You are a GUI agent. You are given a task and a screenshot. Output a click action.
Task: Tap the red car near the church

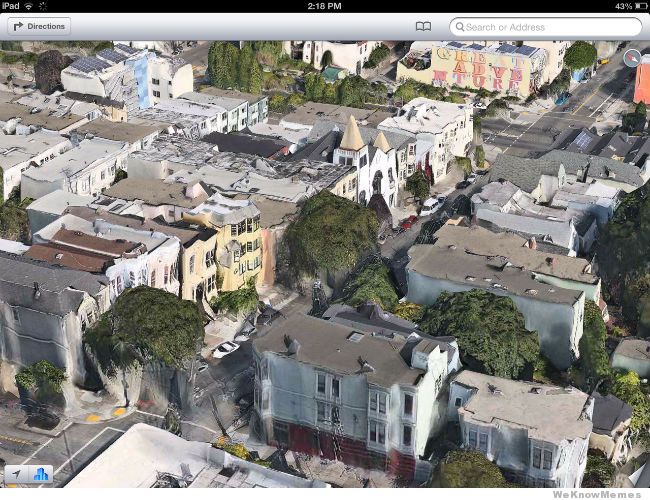tap(408, 222)
